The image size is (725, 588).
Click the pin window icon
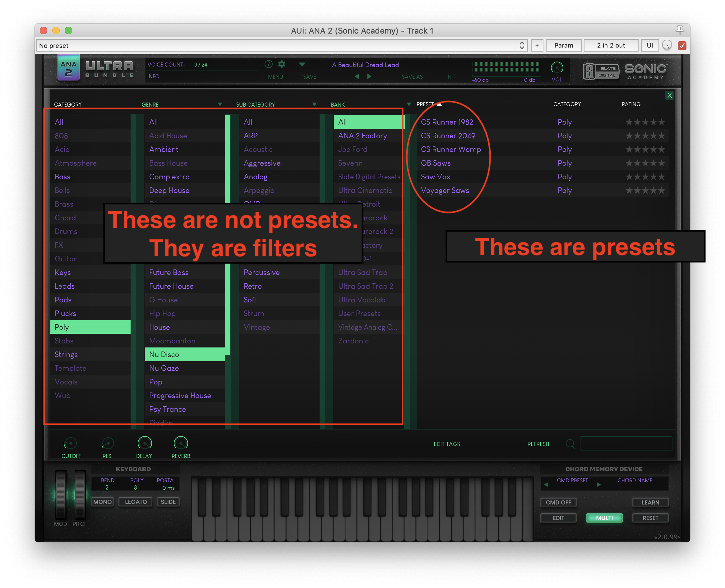[x=680, y=30]
